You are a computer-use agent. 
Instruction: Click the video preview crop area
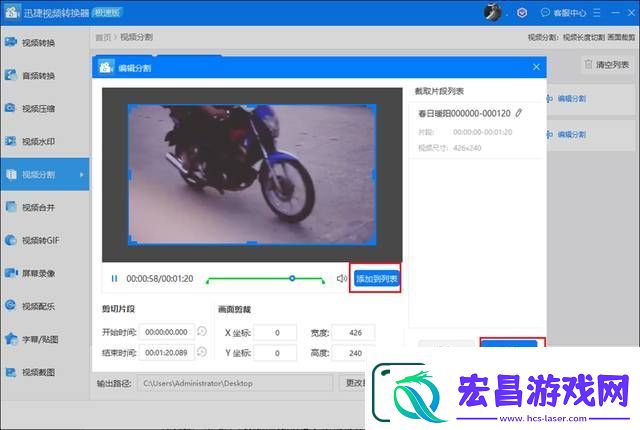[252, 175]
